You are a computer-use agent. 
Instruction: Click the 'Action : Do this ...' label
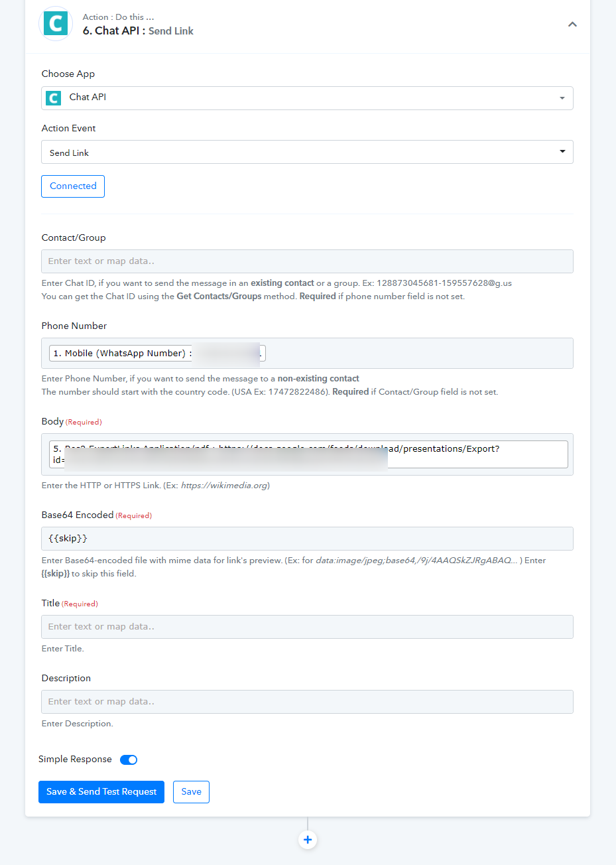pos(118,17)
